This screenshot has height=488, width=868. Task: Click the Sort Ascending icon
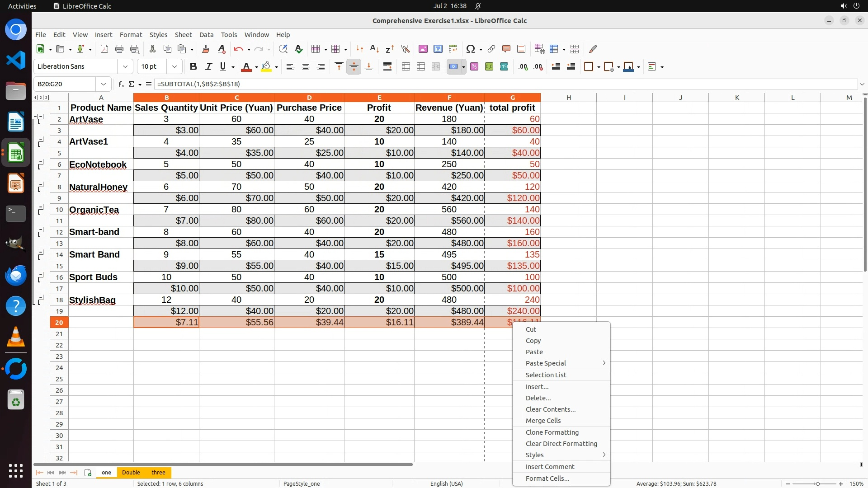(x=374, y=49)
